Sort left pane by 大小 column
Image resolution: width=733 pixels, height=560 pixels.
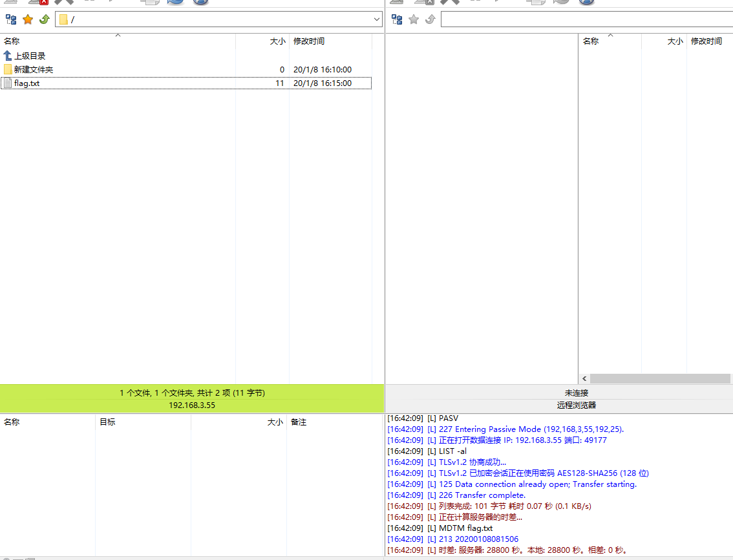tap(262, 41)
